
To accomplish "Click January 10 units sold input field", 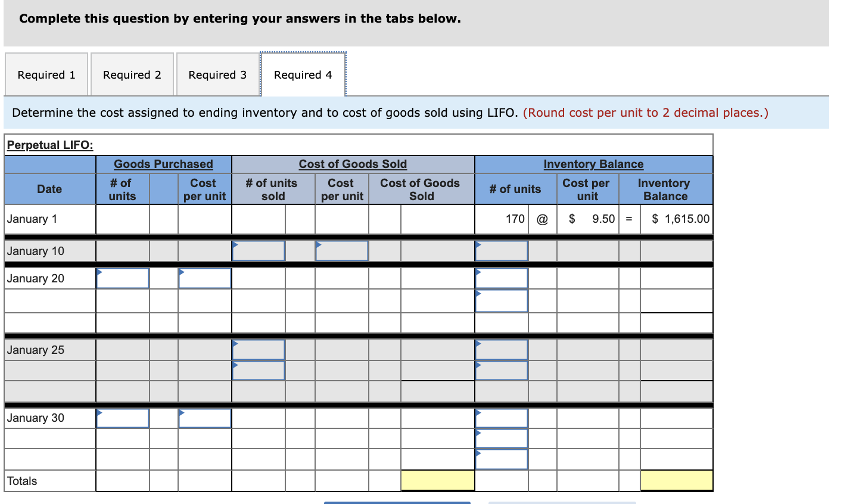I will pos(259,251).
